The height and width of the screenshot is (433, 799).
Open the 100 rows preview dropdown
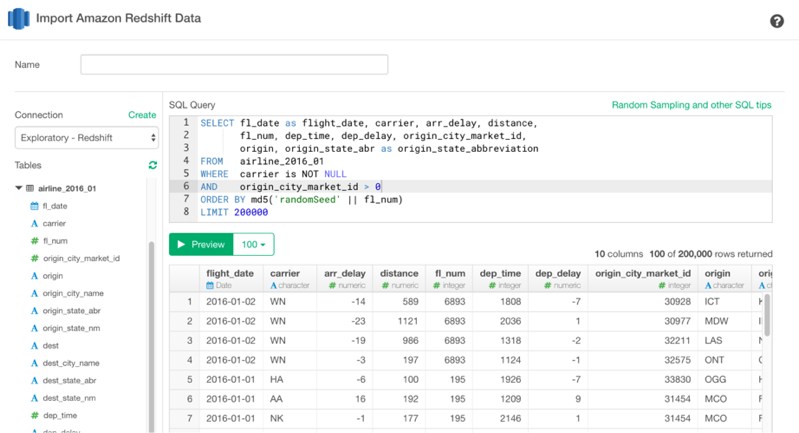[x=253, y=244]
